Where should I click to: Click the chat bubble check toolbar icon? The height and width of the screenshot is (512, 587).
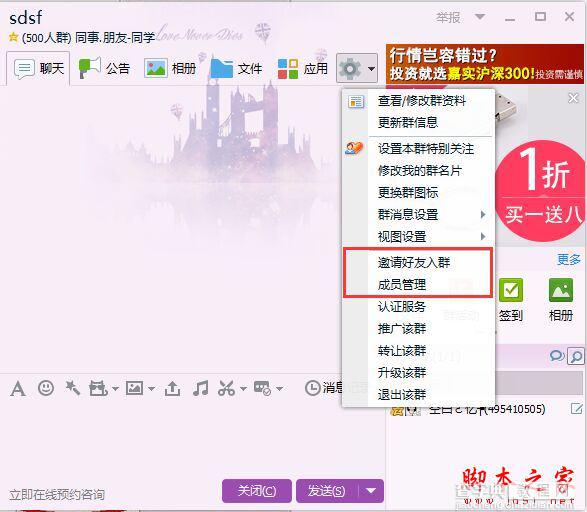262,388
